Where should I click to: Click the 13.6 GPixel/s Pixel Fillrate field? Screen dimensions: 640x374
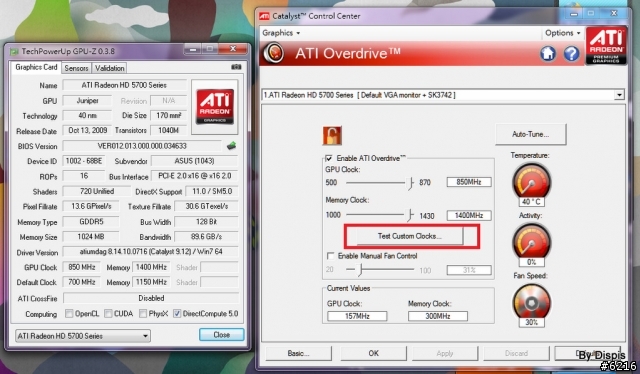[91, 206]
